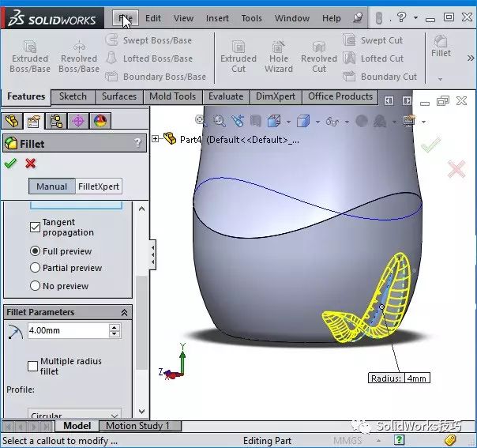The width and height of the screenshot is (477, 448).
Task: Select the Revolved Cut tool
Action: point(319,57)
